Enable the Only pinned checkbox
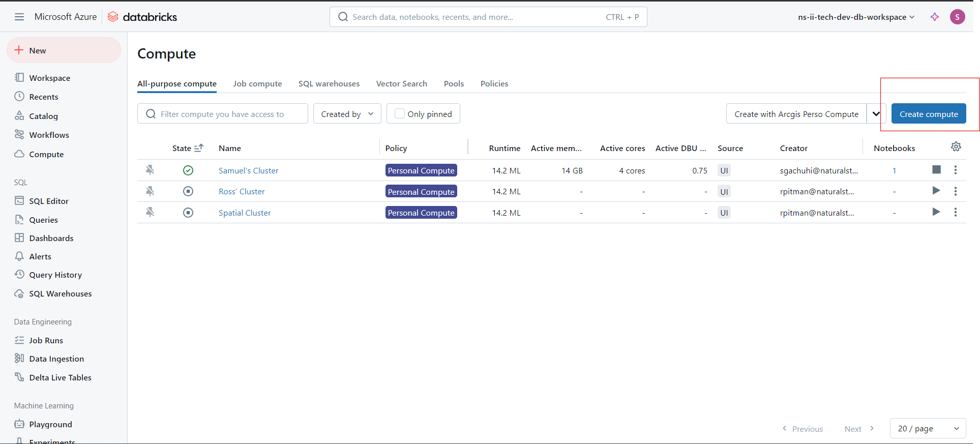 point(400,114)
